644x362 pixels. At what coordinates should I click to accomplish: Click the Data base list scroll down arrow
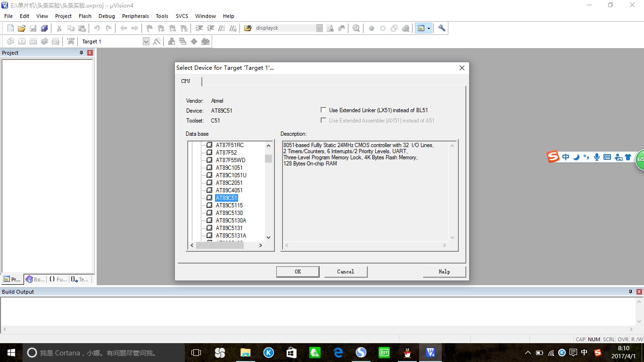click(x=269, y=238)
